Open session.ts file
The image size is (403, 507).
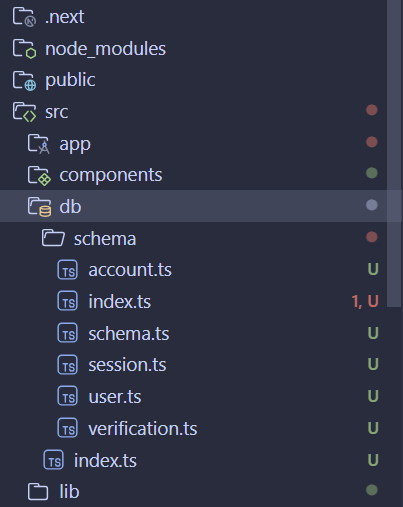pyautogui.click(x=127, y=365)
